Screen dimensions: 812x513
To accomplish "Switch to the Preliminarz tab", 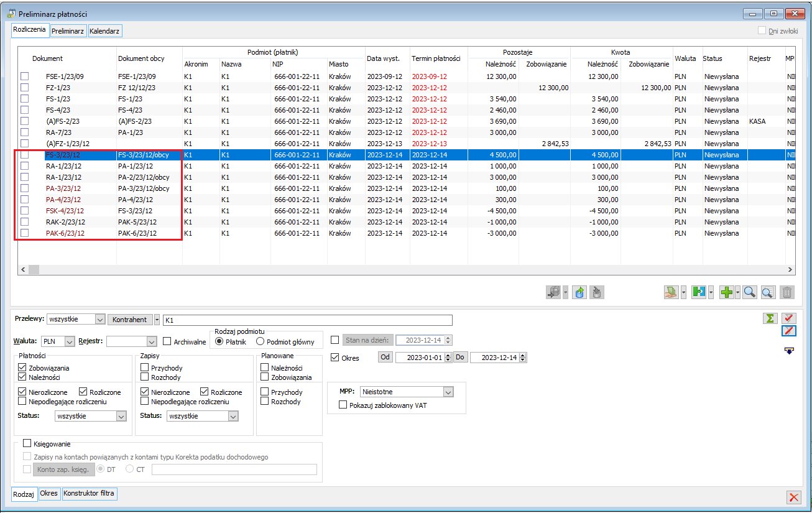I will pyautogui.click(x=68, y=30).
